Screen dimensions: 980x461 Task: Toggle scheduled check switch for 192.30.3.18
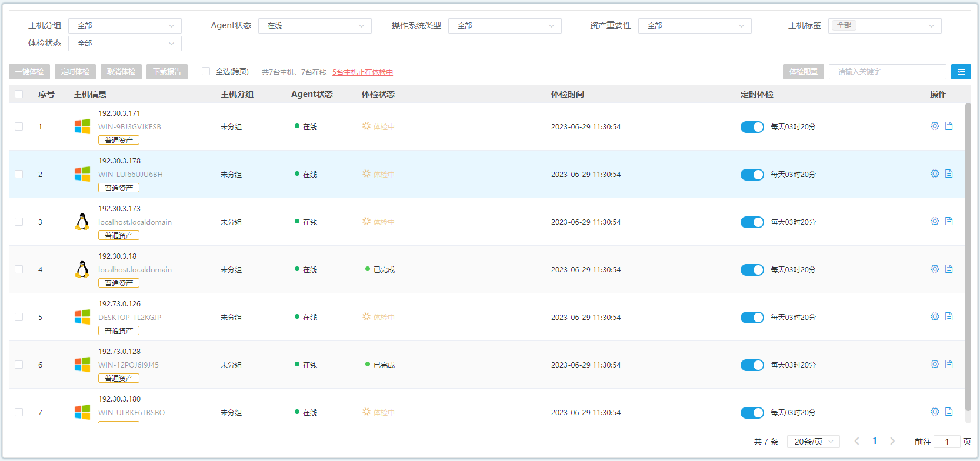(752, 270)
